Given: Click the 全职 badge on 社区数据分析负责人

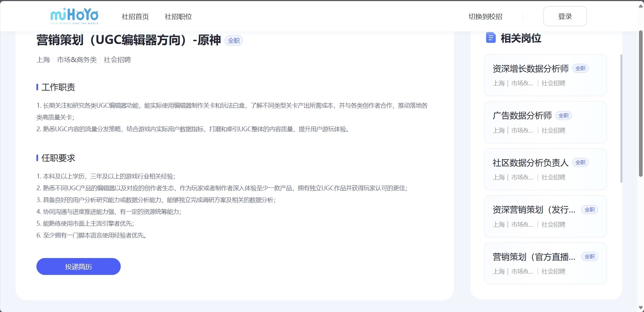Looking at the screenshot, I should tap(580, 163).
